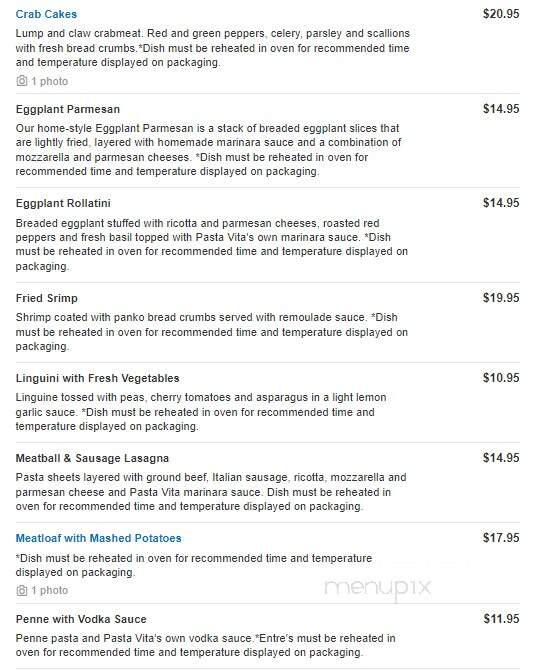Click the $11.95 Penne price
Screen dimensions: 557x670
point(501,619)
